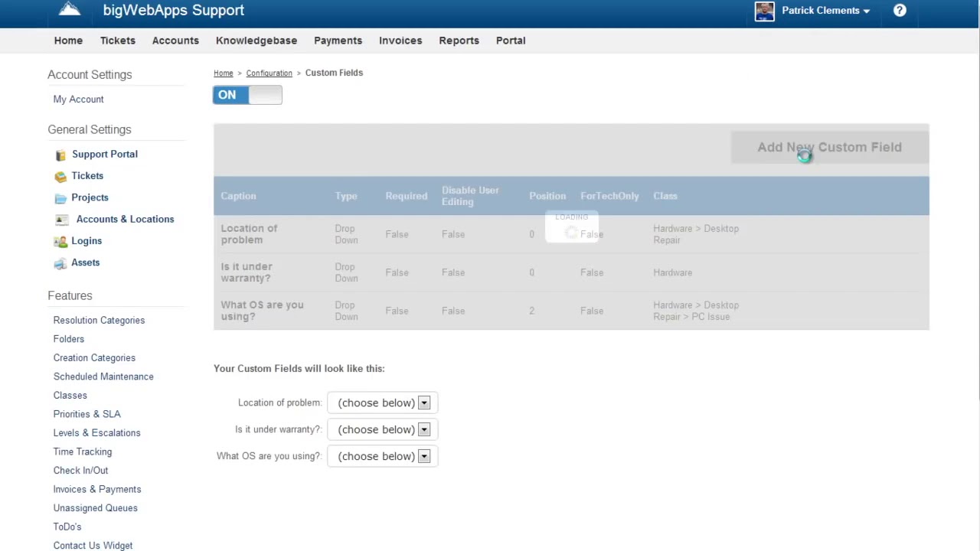Open Tickets general settings link
Image resolution: width=980 pixels, height=551 pixels.
point(87,176)
